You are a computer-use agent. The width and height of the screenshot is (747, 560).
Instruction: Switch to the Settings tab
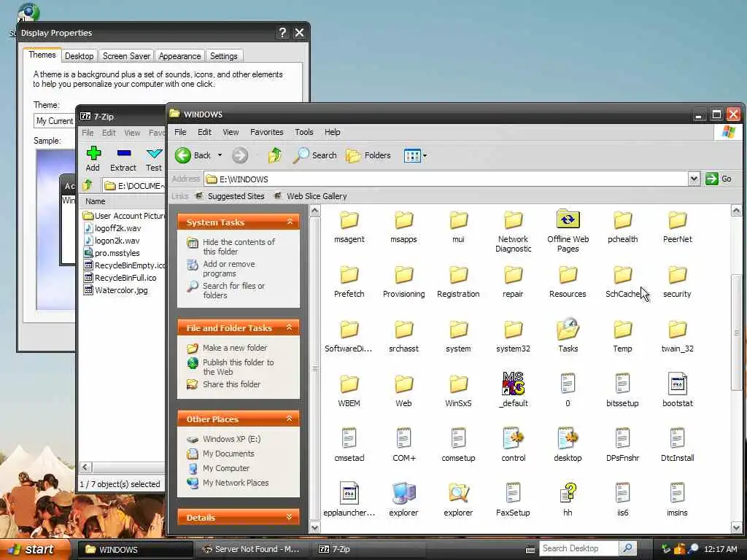click(224, 56)
